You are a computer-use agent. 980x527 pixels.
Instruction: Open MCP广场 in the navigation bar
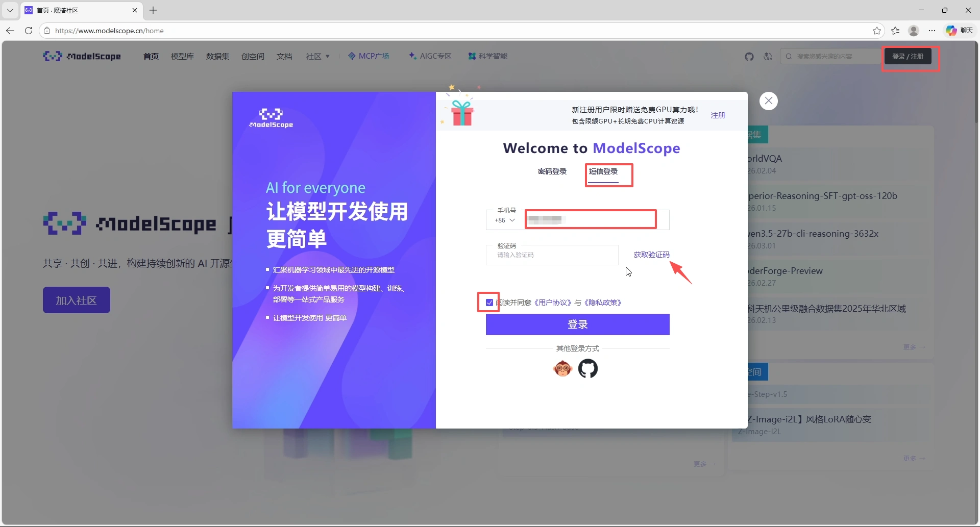(x=369, y=56)
